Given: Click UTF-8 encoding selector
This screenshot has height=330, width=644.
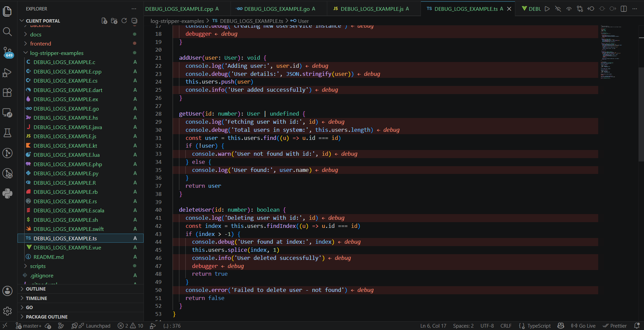Looking at the screenshot, I should 487,326.
